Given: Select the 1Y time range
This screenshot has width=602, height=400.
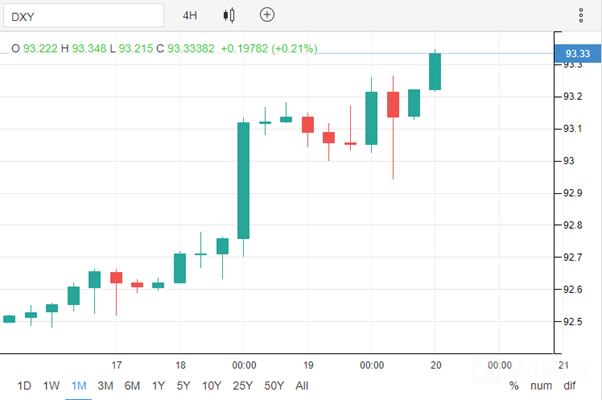Looking at the screenshot, I should point(158,386).
